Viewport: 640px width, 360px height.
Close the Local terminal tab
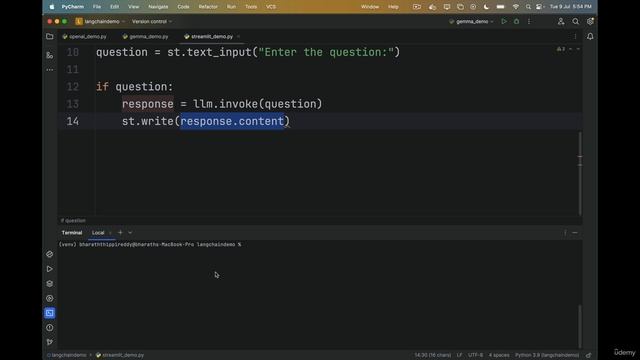click(110, 233)
